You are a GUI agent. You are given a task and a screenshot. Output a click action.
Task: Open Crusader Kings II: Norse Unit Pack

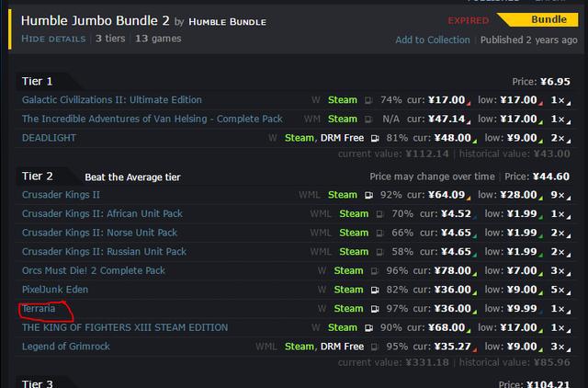tap(99, 233)
